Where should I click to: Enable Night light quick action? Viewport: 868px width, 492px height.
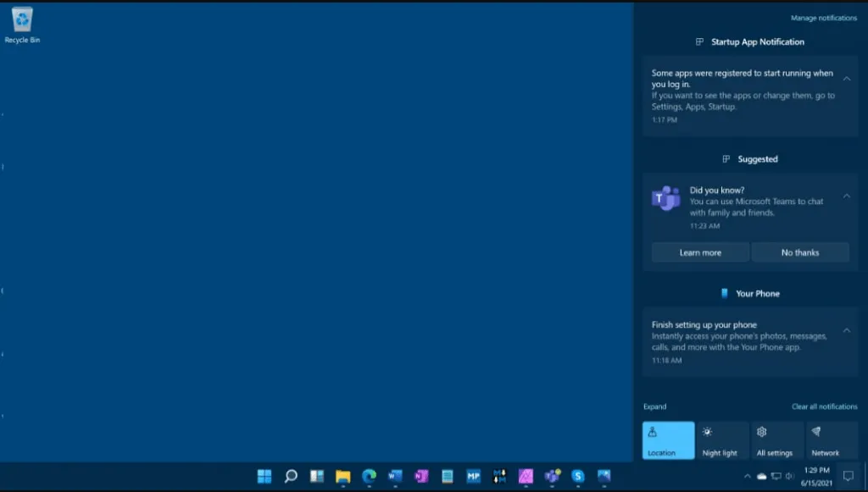pos(722,440)
